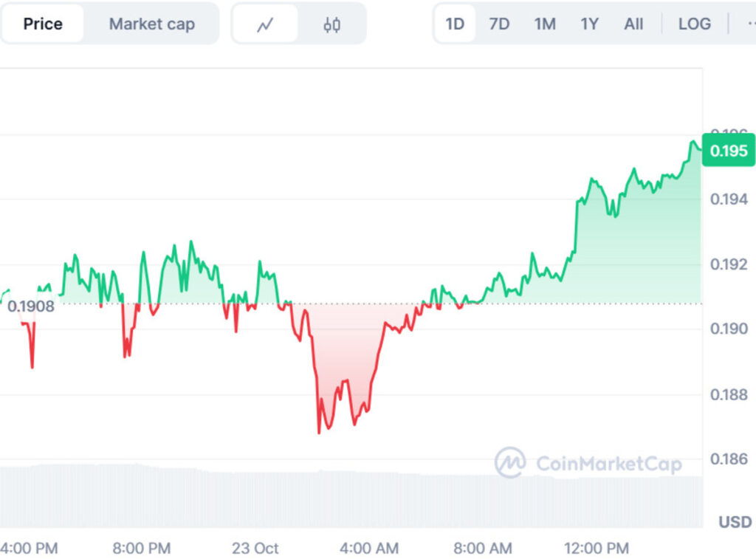
Task: Select the 7D timeframe tab
Action: [499, 23]
